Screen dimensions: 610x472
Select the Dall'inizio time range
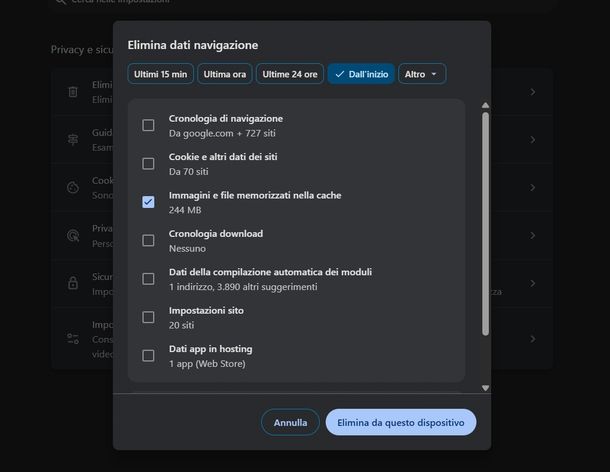[361, 74]
